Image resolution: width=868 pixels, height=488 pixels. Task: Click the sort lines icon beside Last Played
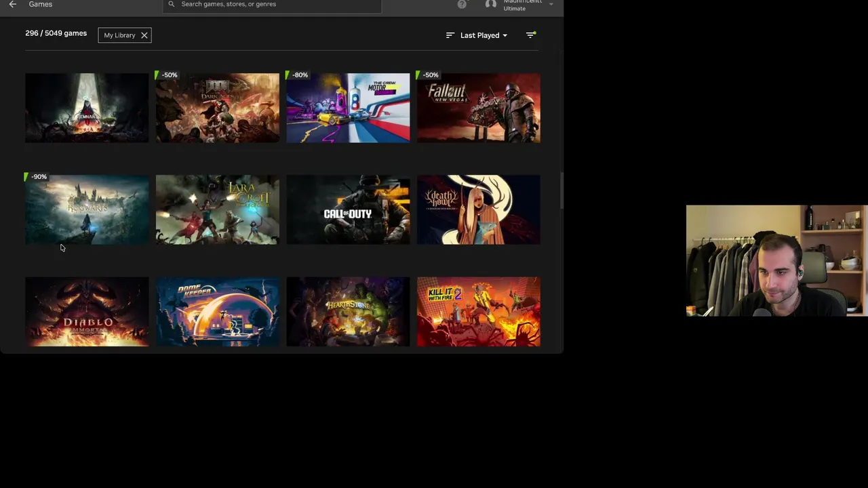450,35
